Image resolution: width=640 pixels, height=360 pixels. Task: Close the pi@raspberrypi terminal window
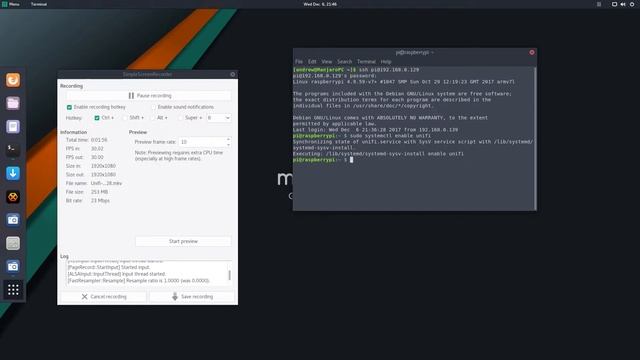pyautogui.click(x=532, y=52)
